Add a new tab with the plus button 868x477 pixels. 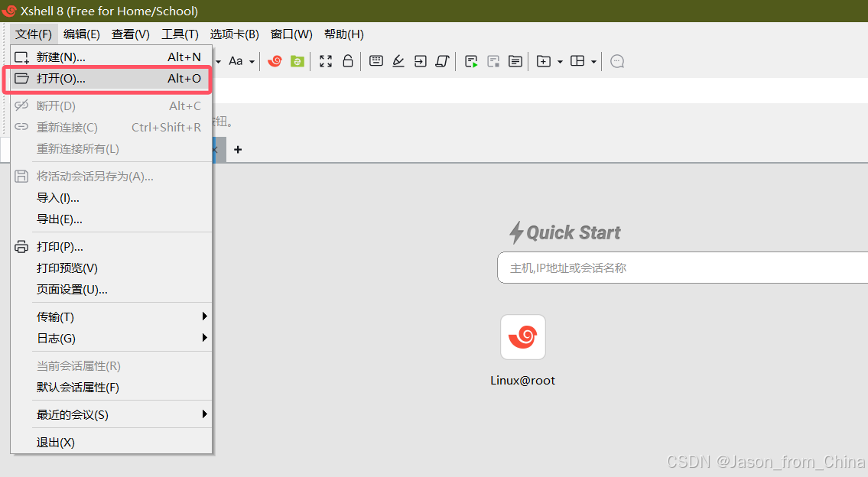[238, 149]
